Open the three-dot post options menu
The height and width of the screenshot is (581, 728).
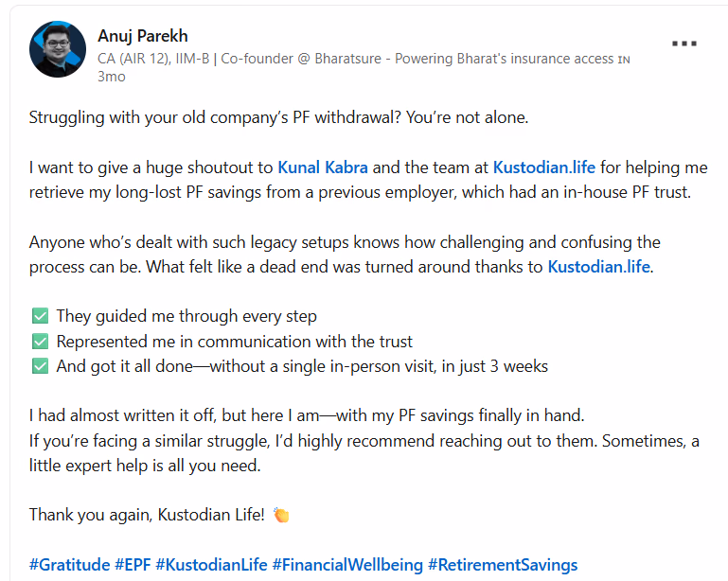(684, 44)
